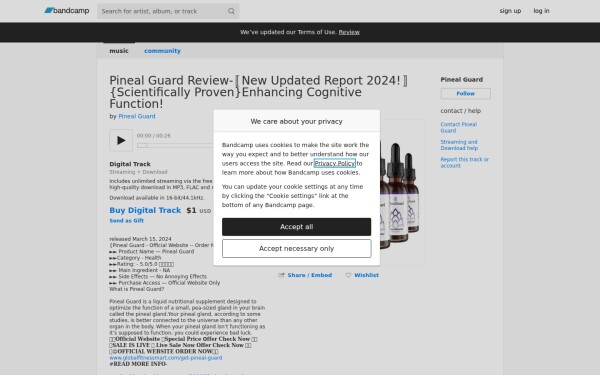This screenshot has height=375, width=600.
Task: Open Streaming and Download help
Action: [x=459, y=145]
